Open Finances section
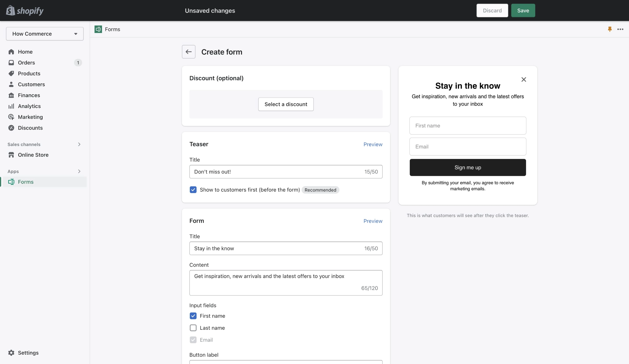The image size is (629, 364). pyautogui.click(x=29, y=95)
